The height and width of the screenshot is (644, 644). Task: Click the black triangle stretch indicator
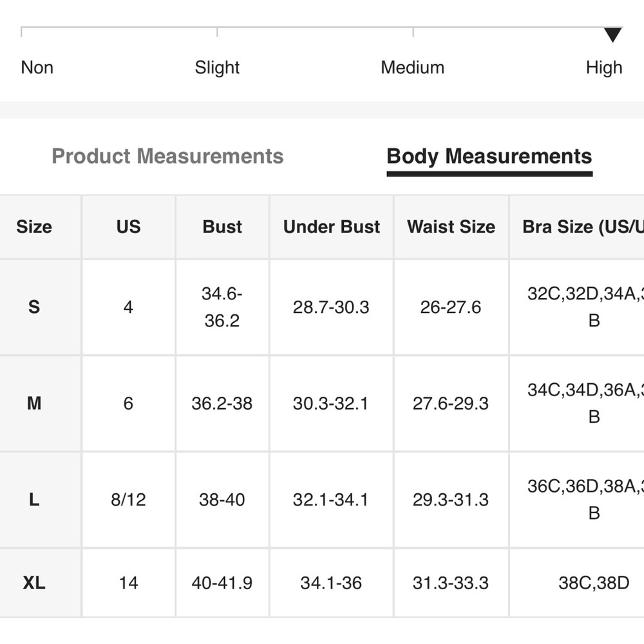click(612, 35)
